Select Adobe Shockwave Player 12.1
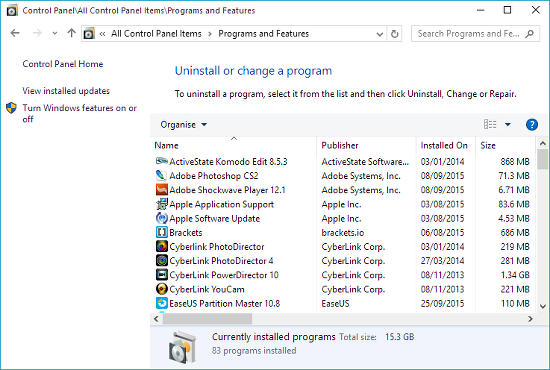Viewport: 550px width, 370px height. (x=227, y=190)
